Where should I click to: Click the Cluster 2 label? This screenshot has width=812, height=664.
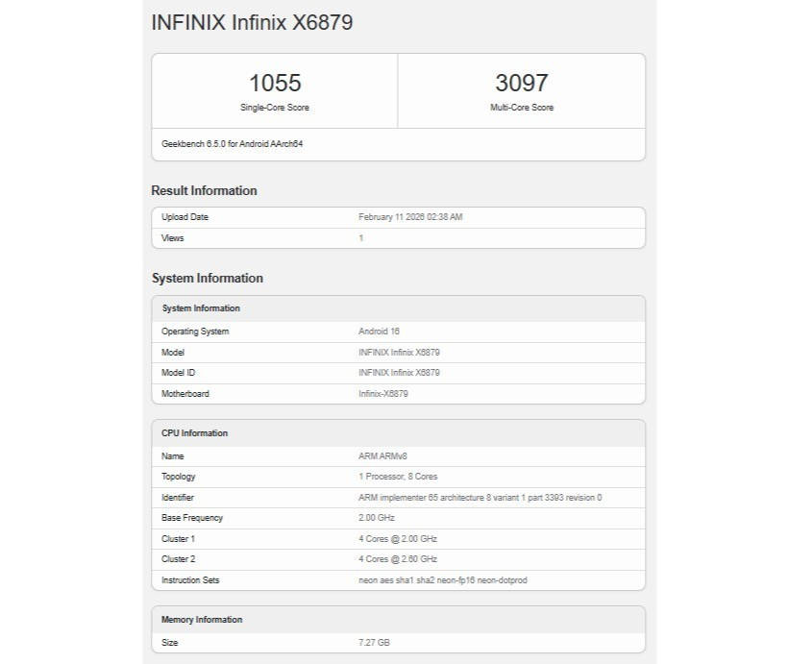point(178,559)
